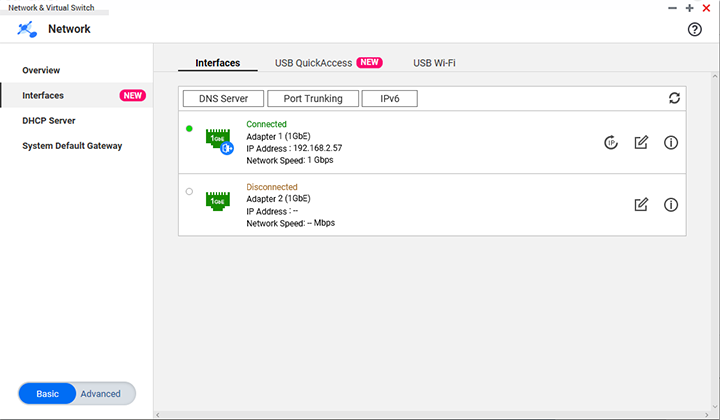Click the Adapter 1 network card icon
720x420 pixels.
[x=218, y=140]
